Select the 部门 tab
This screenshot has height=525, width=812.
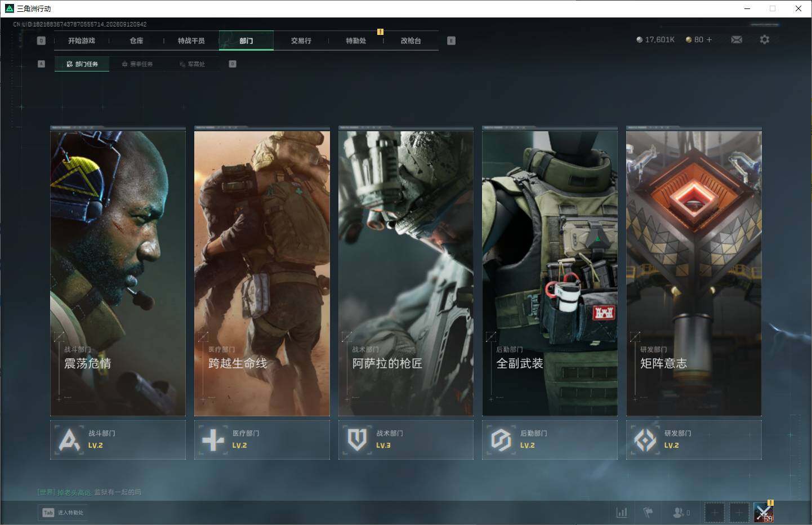coord(246,41)
